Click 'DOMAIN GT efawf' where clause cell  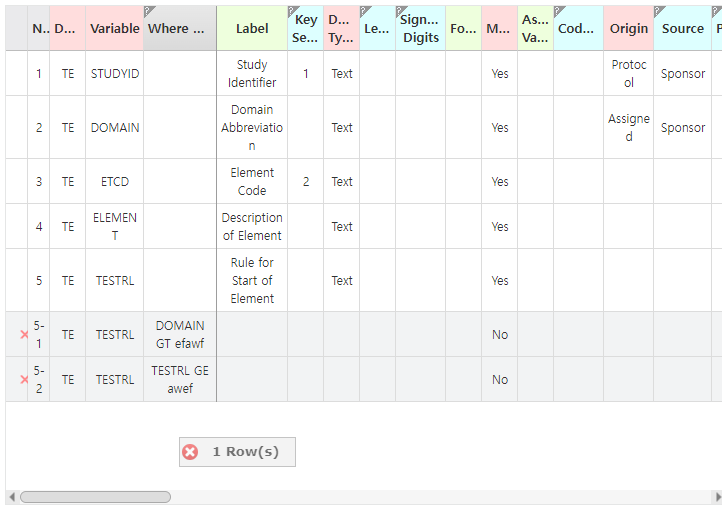(x=180, y=335)
